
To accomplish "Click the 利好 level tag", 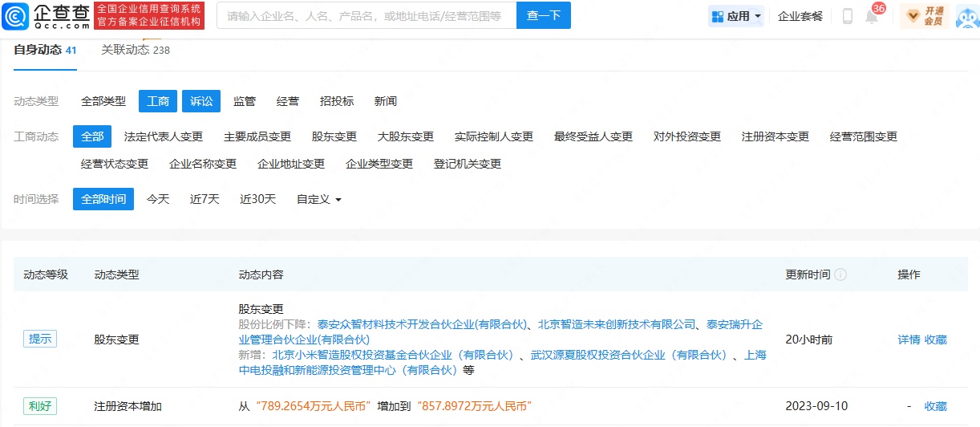I will pos(40,405).
